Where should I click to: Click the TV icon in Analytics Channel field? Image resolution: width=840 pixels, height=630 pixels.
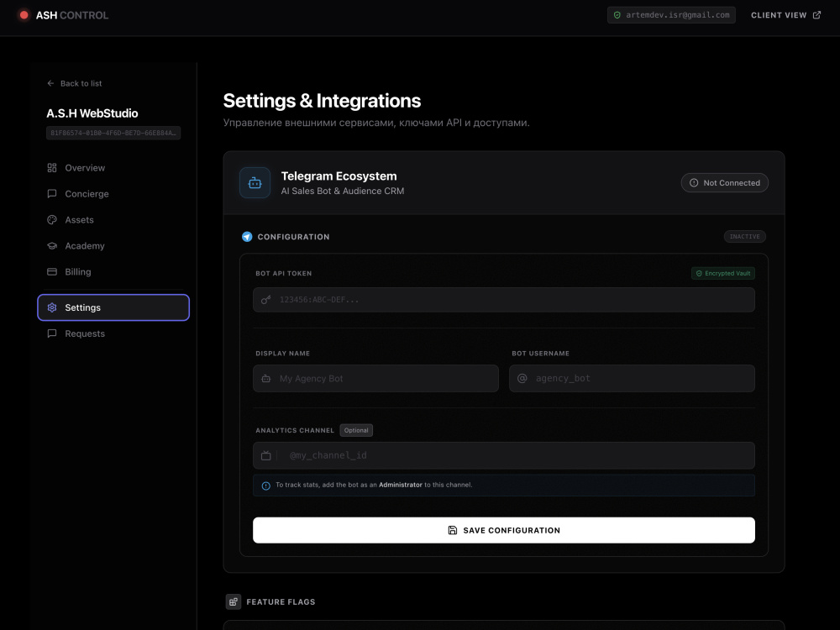point(265,455)
